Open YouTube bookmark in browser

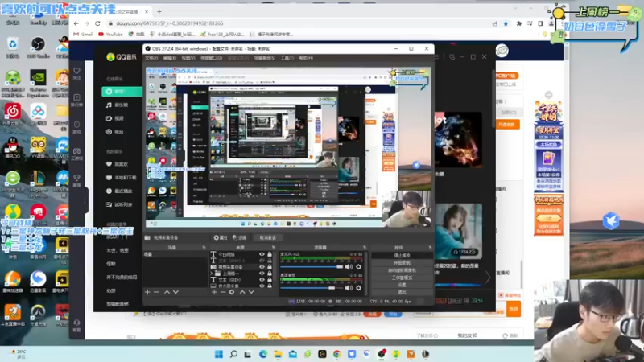point(111,35)
